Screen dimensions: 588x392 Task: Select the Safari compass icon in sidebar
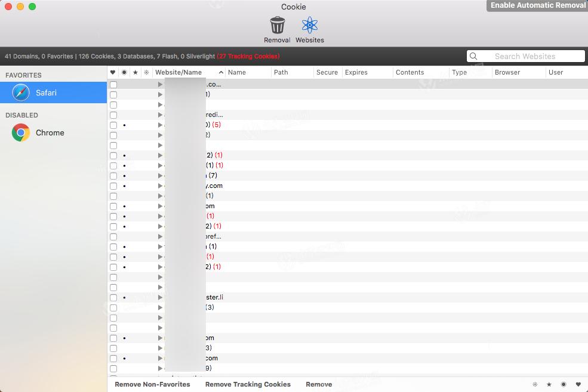(x=21, y=93)
